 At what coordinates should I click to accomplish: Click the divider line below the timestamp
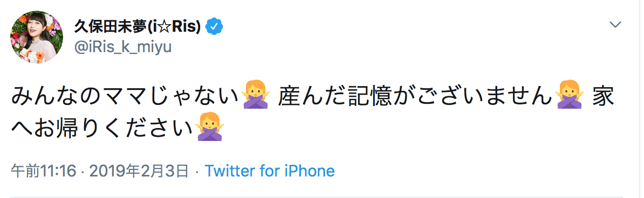316,196
